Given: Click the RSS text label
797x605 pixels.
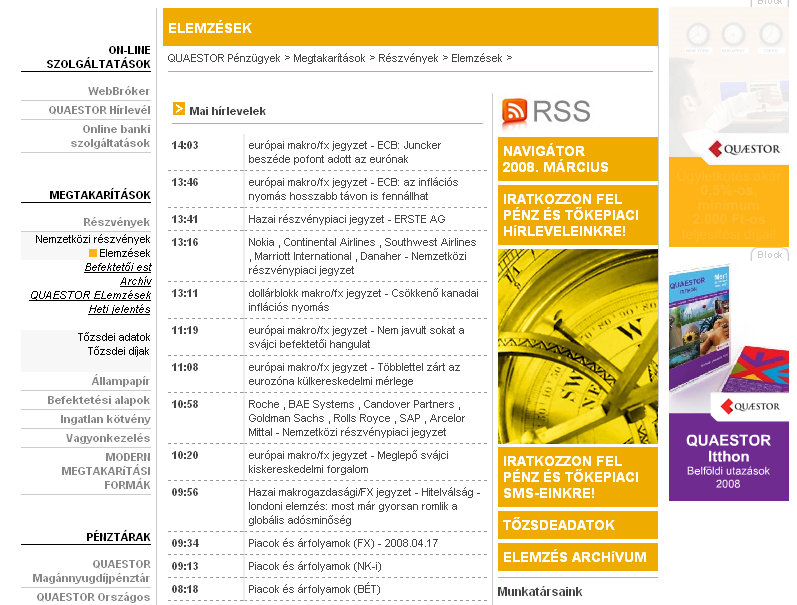Looking at the screenshot, I should pyautogui.click(x=561, y=111).
